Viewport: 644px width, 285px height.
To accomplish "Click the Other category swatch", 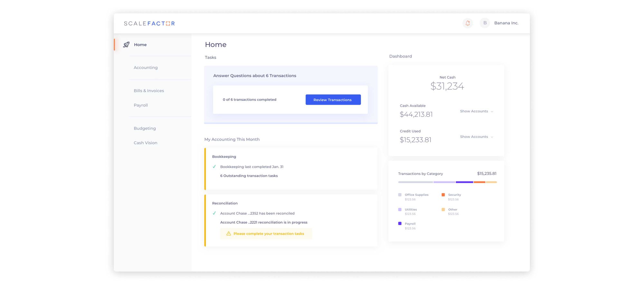I will [443, 210].
